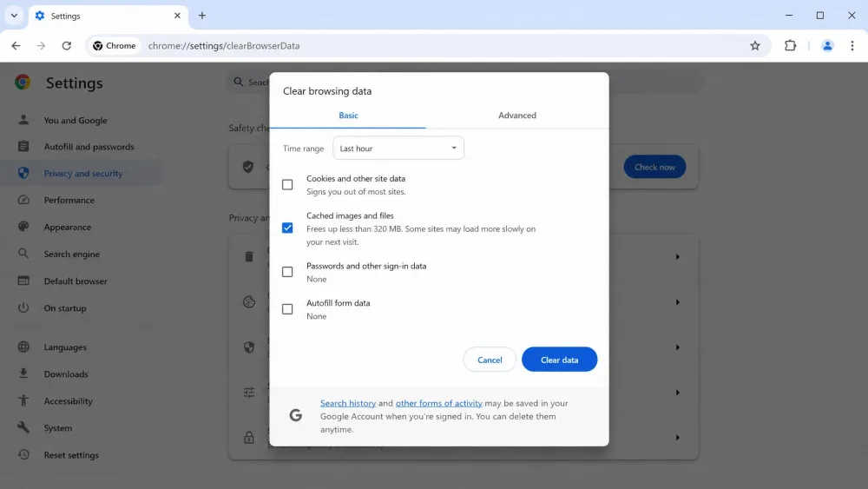Image resolution: width=868 pixels, height=489 pixels.
Task: Expand the row beside the cookie icon
Action: pyautogui.click(x=677, y=302)
